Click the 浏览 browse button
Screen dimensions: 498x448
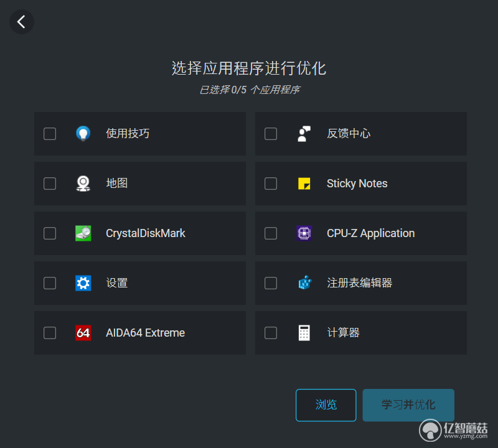(x=326, y=405)
